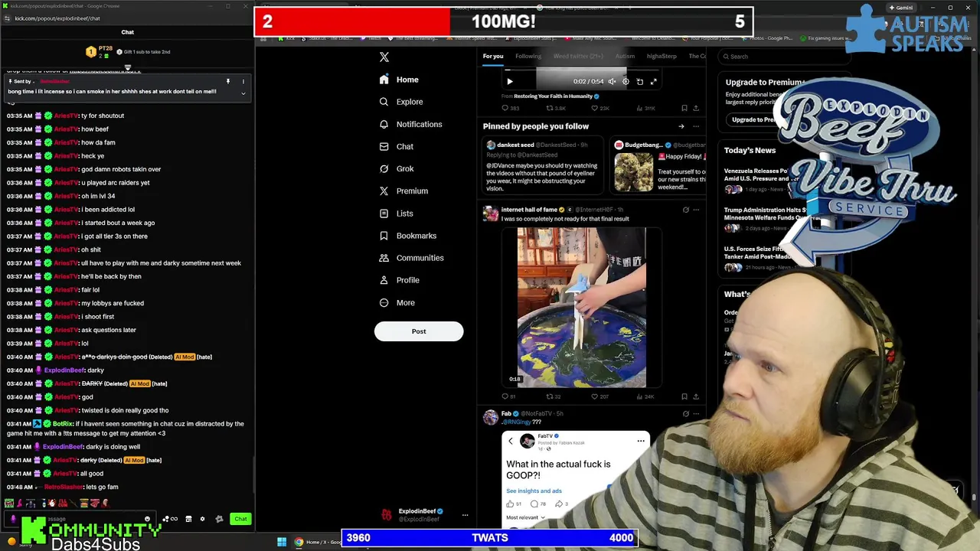View analytics of 311K views post
Screen dimensions: 980x551
[x=645, y=108]
